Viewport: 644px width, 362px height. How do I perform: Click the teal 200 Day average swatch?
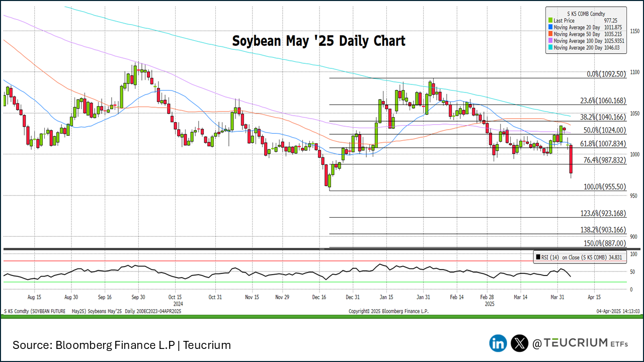pos(550,48)
